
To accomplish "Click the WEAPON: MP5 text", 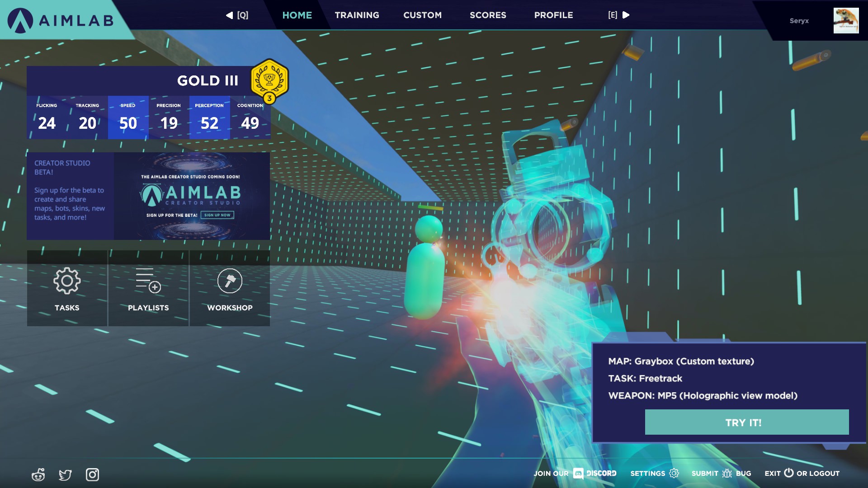I will point(703,395).
